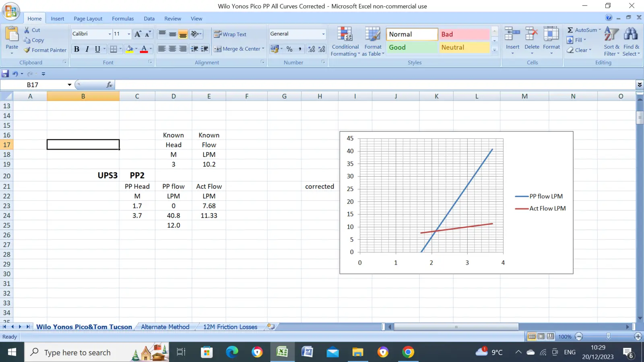Open the Alternate Method sheet tab

tap(165, 327)
